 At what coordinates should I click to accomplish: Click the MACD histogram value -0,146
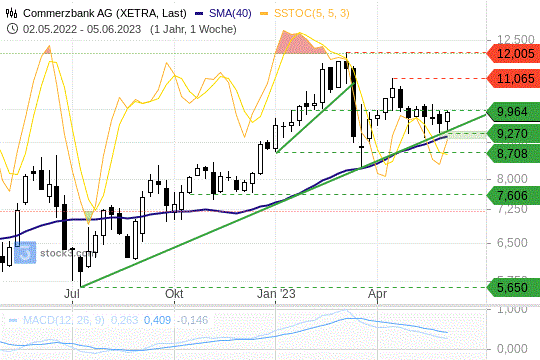193,320
